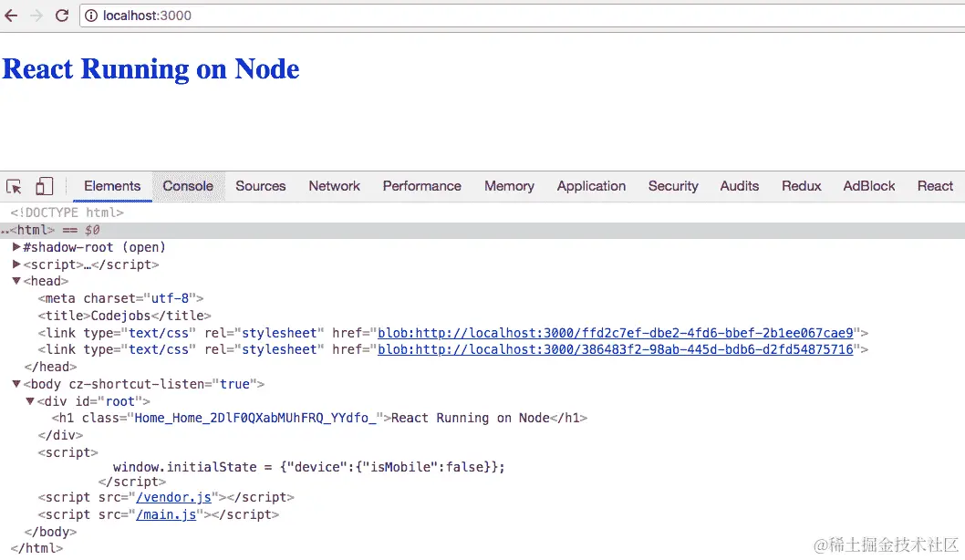The width and height of the screenshot is (965, 560).
Task: Open the /main.js script link
Action: pos(166,514)
